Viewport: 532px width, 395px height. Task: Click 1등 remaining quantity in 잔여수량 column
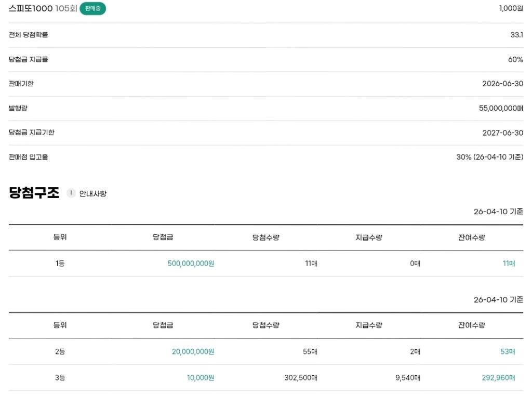click(509, 264)
